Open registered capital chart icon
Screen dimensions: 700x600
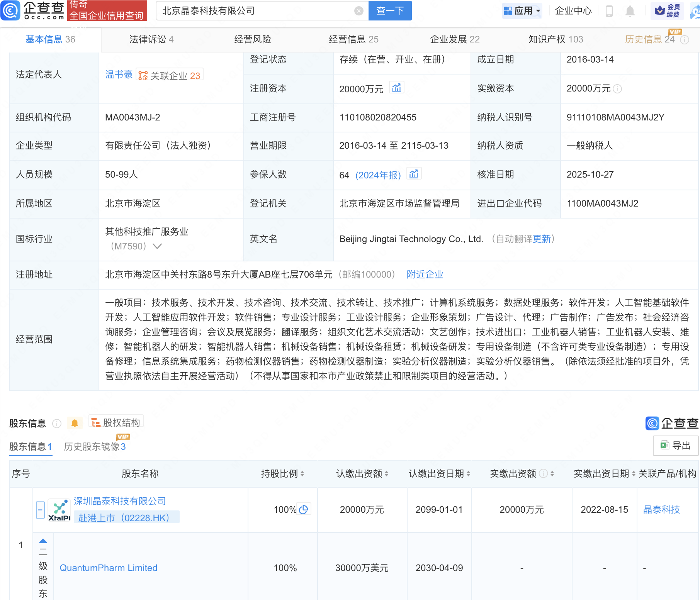tap(396, 88)
